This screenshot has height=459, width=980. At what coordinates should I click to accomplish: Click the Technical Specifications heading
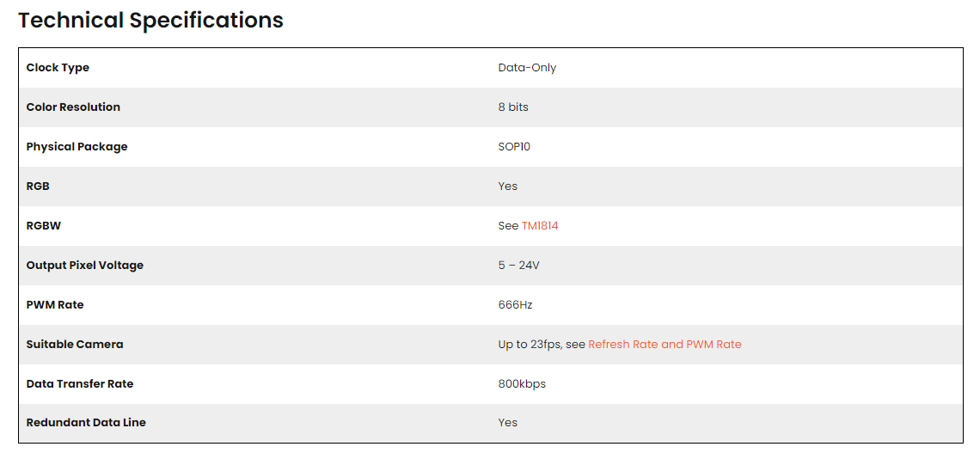pos(150,20)
